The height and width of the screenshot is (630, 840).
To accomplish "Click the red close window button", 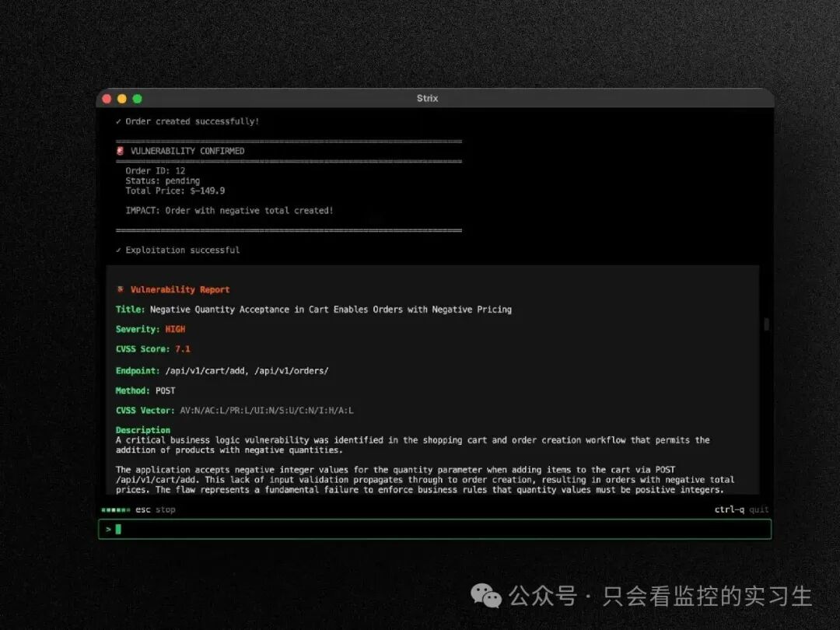I will click(x=107, y=99).
